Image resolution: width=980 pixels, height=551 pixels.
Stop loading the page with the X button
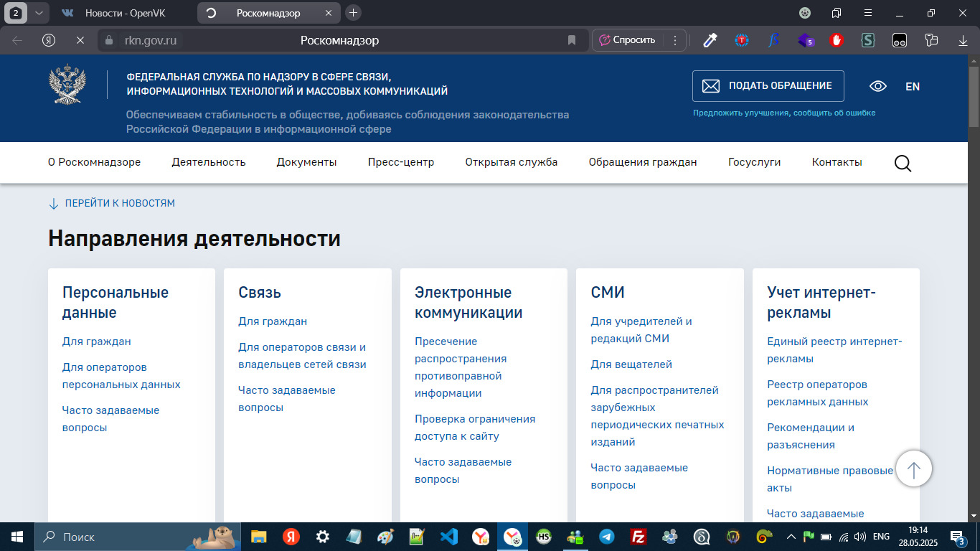coord(80,40)
